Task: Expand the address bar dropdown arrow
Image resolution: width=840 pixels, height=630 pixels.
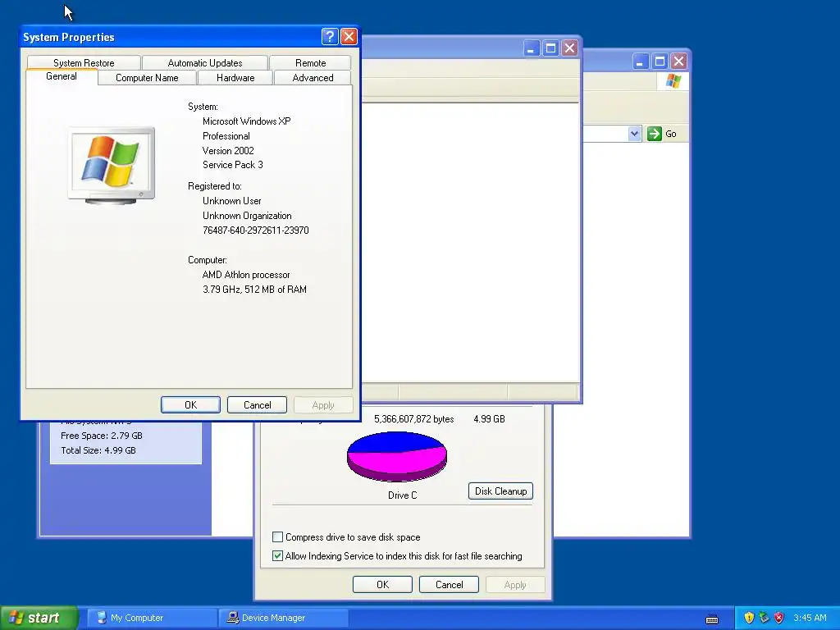Action: (634, 134)
